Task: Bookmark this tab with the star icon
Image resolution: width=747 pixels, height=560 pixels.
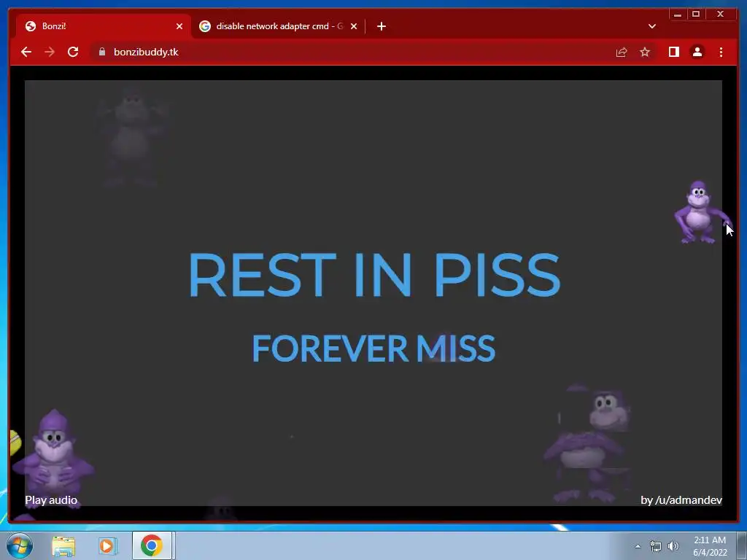Action: tap(645, 52)
